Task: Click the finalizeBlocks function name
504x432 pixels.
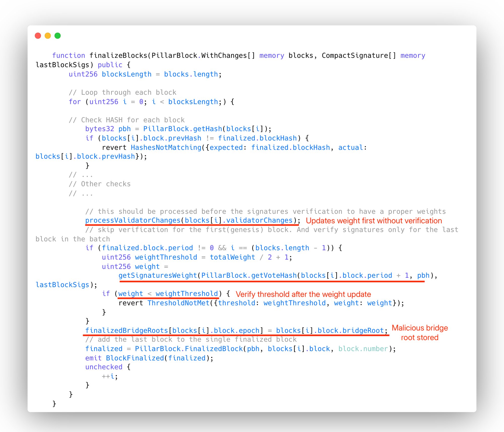Action: pos(118,55)
